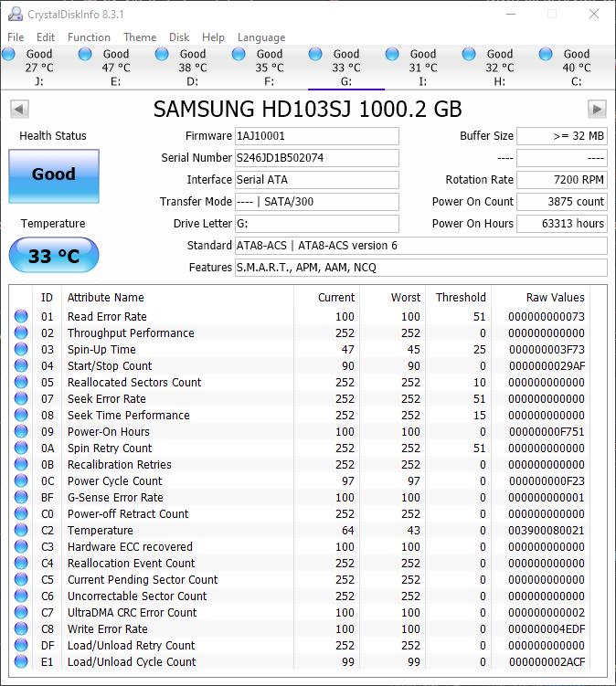Select drive J: at 27 °C

(39, 68)
